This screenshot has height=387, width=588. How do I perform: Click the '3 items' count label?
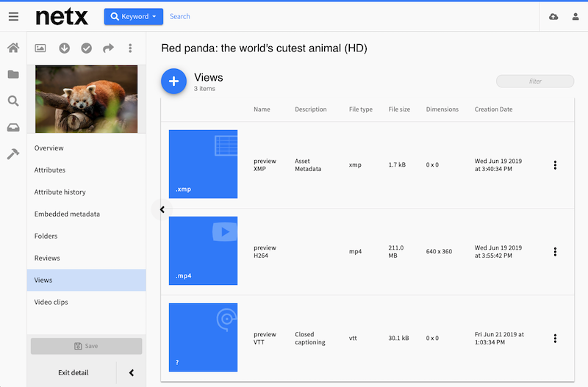point(204,89)
